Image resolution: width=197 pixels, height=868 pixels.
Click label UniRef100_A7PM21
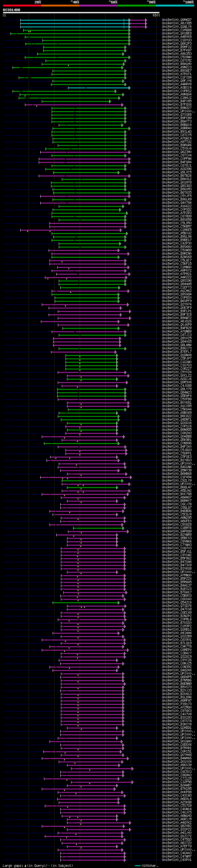point(177,274)
